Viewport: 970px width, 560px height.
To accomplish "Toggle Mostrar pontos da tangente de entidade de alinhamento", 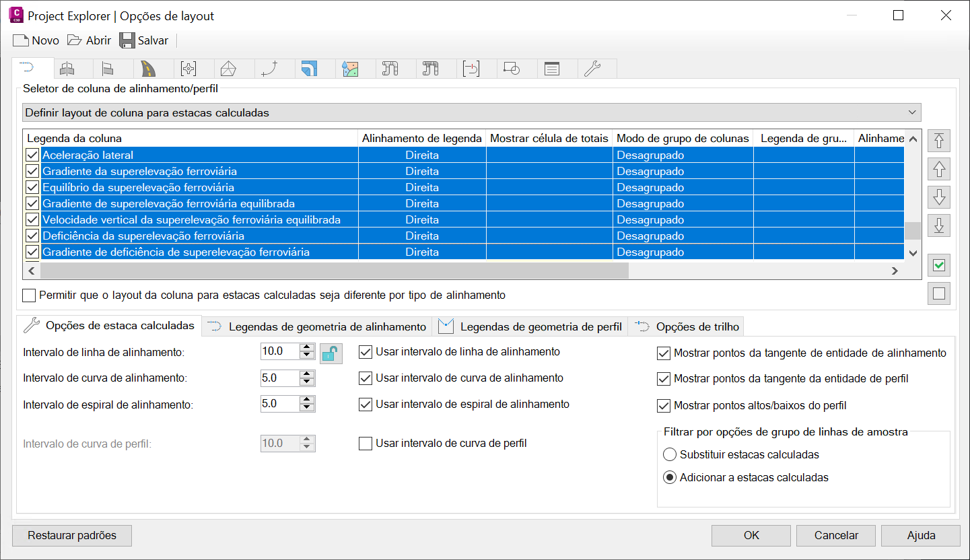I will (x=664, y=353).
